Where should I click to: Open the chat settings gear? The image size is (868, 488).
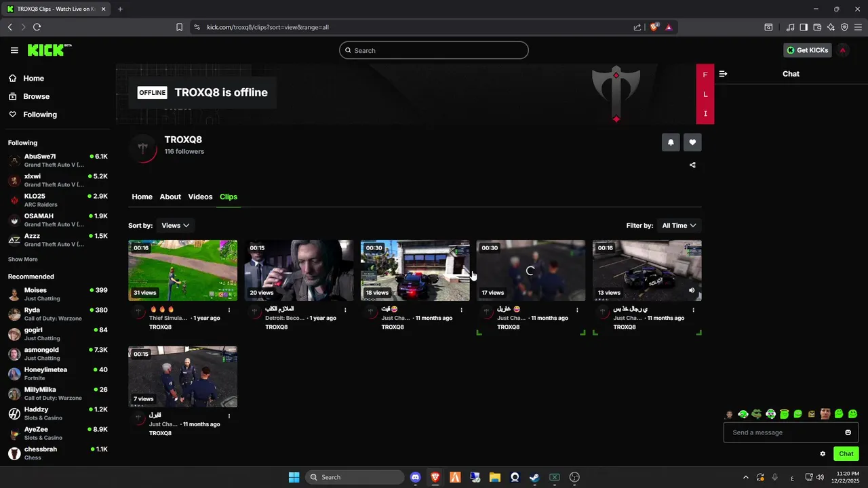(x=823, y=454)
